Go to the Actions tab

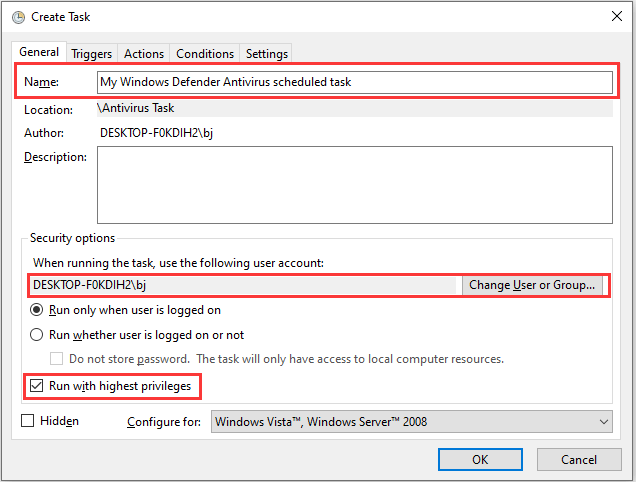pos(144,54)
